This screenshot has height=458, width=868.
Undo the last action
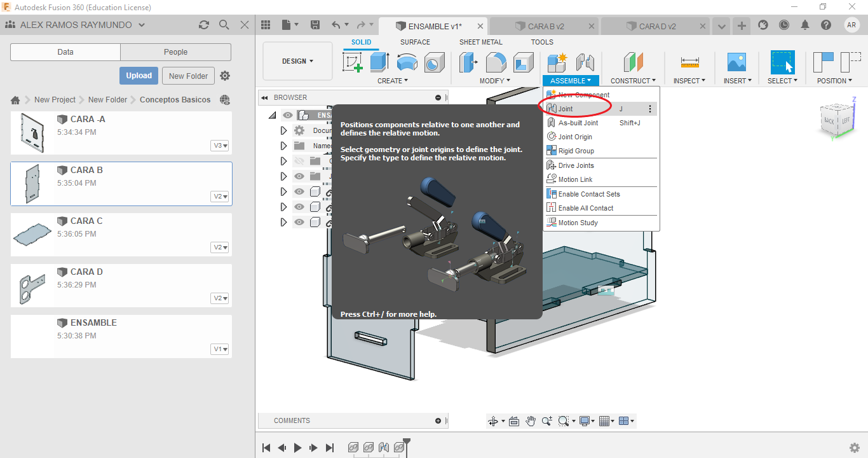click(x=336, y=25)
